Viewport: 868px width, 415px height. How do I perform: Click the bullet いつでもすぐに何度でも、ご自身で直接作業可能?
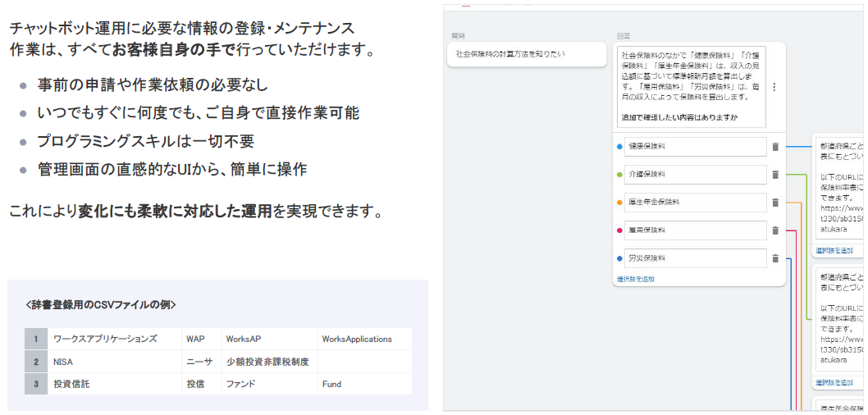199,113
